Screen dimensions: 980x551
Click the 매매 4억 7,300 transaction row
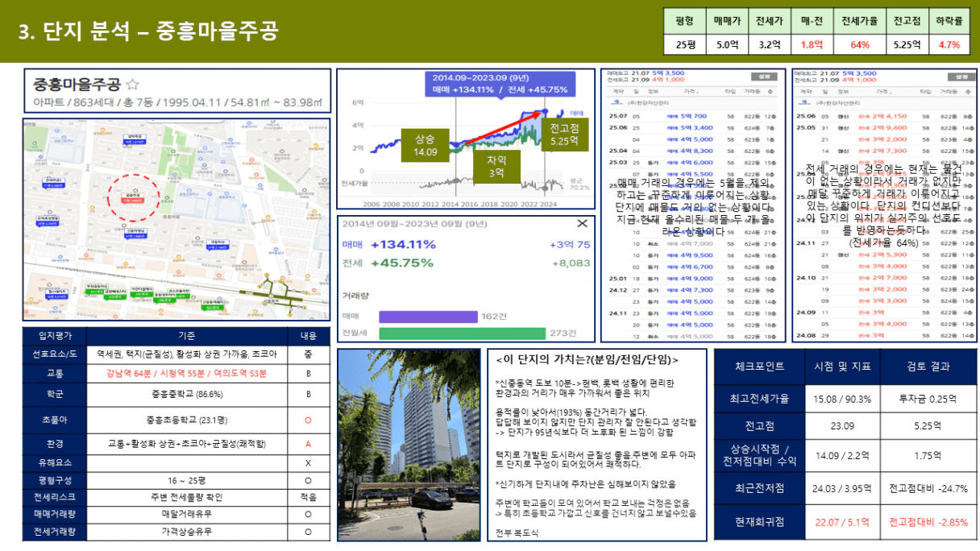click(x=694, y=290)
